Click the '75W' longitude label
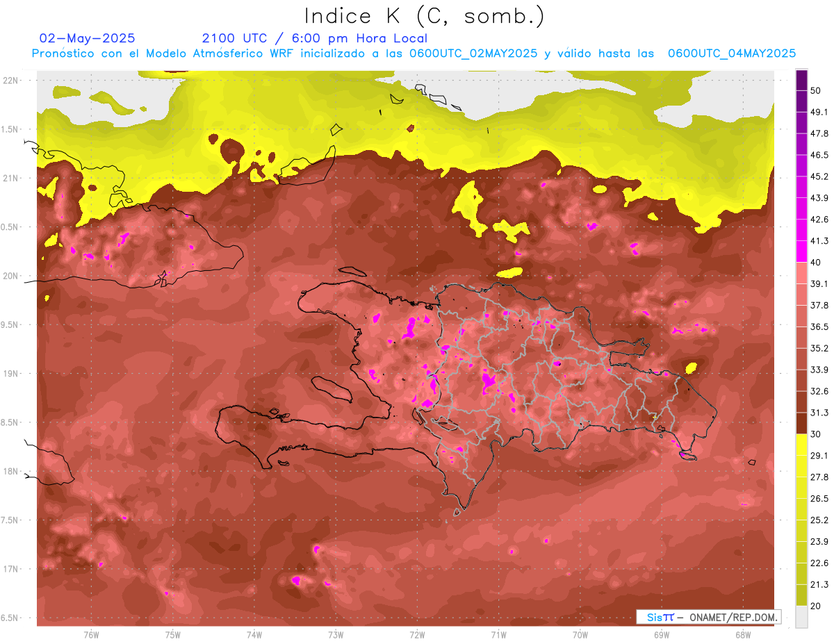This screenshot has height=644, width=834. tap(173, 634)
